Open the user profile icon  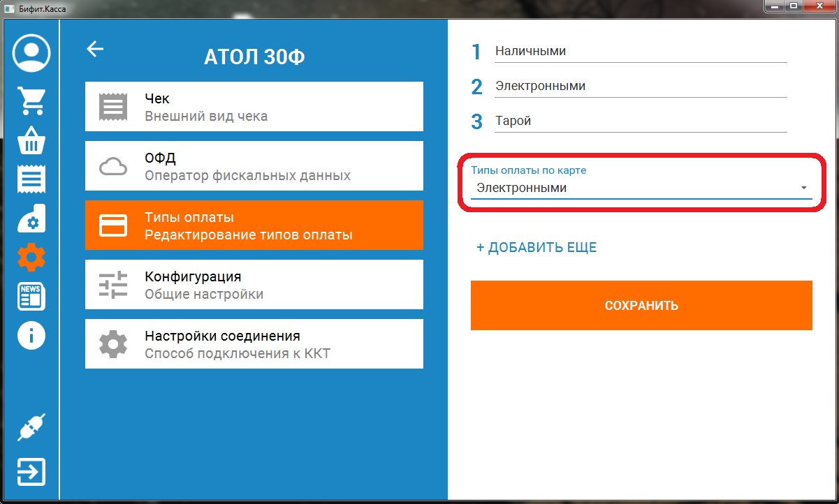31,53
